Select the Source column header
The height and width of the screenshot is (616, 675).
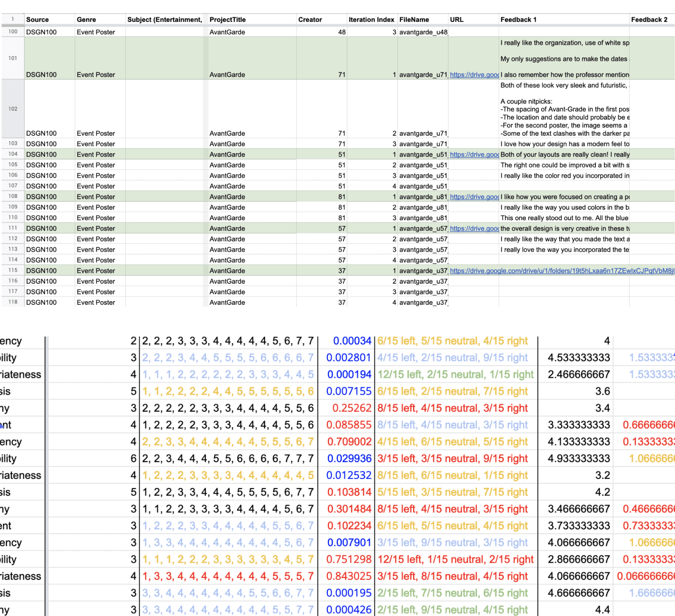(x=49, y=19)
